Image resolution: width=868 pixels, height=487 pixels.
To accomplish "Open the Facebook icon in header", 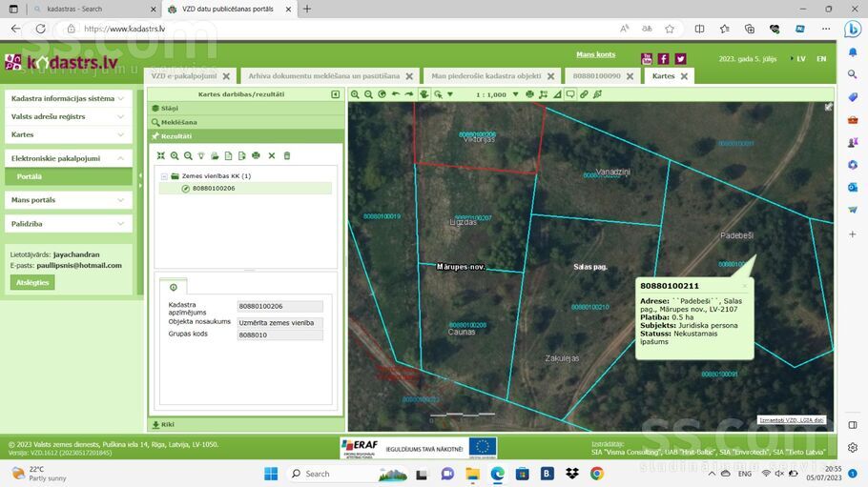I will [663, 59].
